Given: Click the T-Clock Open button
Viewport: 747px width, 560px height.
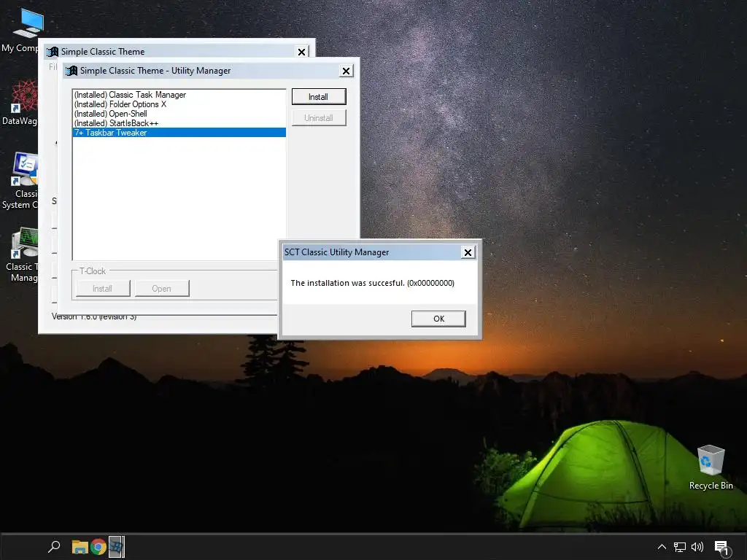Looking at the screenshot, I should pyautogui.click(x=161, y=288).
